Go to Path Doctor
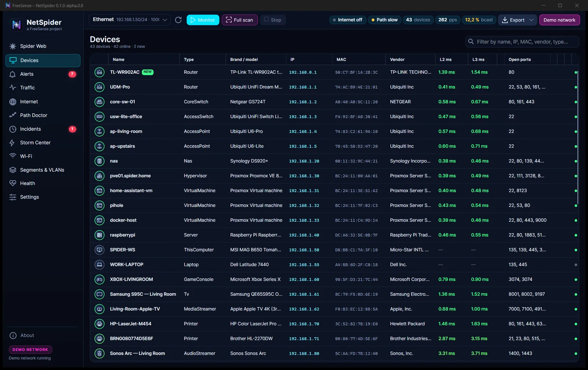 click(43, 115)
